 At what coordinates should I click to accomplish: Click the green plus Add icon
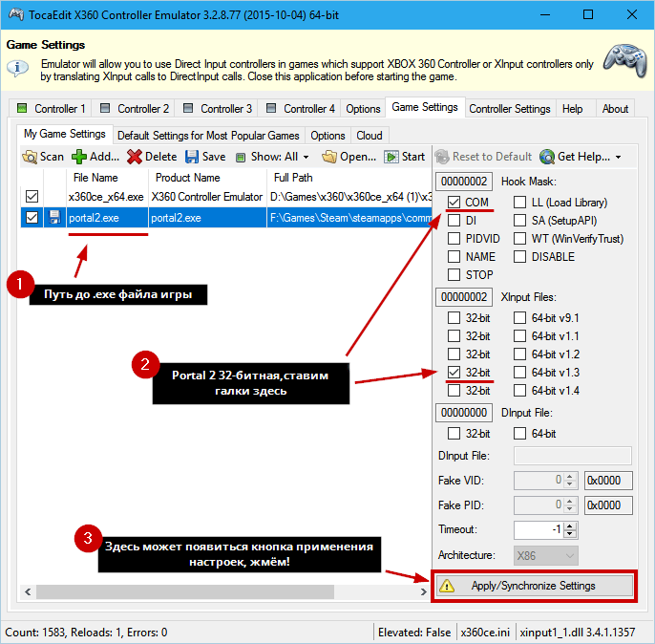[x=79, y=157]
